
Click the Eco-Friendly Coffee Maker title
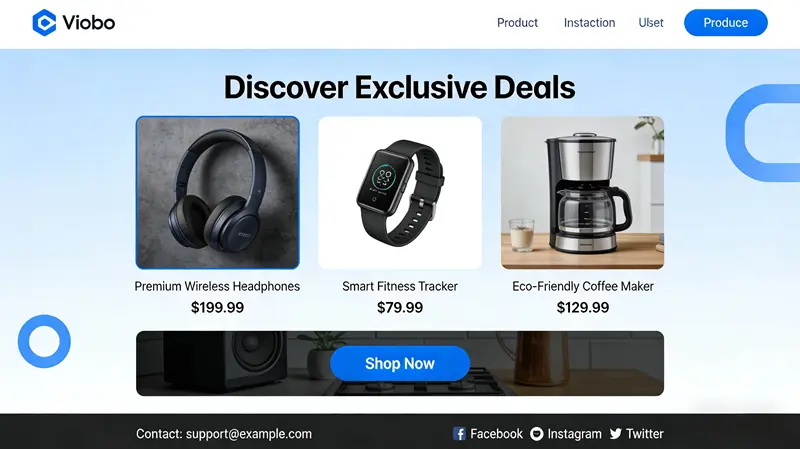click(x=583, y=286)
